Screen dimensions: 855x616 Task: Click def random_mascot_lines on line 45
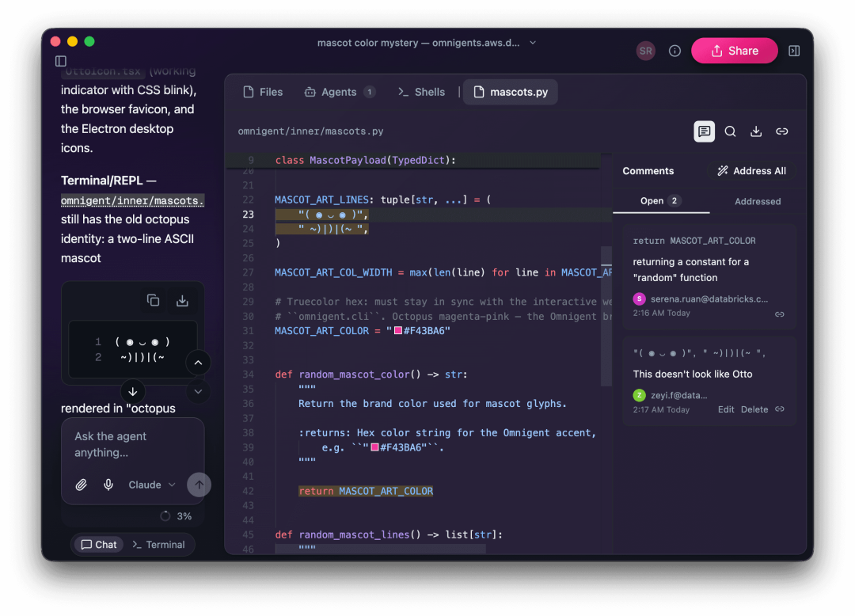389,534
